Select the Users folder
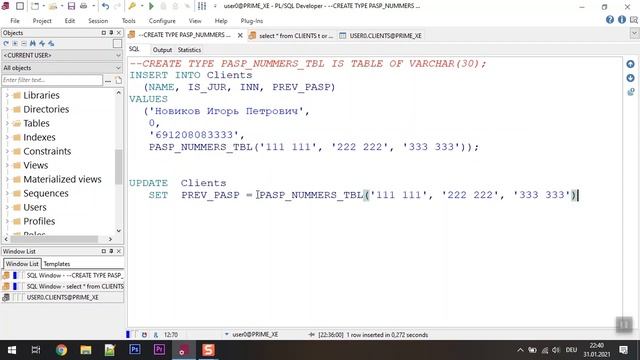This screenshot has height=360, width=640. click(x=35, y=207)
